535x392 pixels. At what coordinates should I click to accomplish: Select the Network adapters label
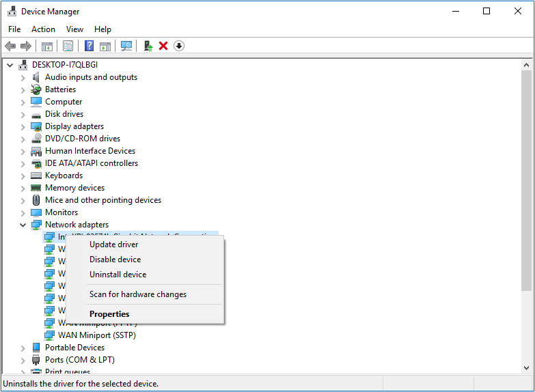point(77,225)
